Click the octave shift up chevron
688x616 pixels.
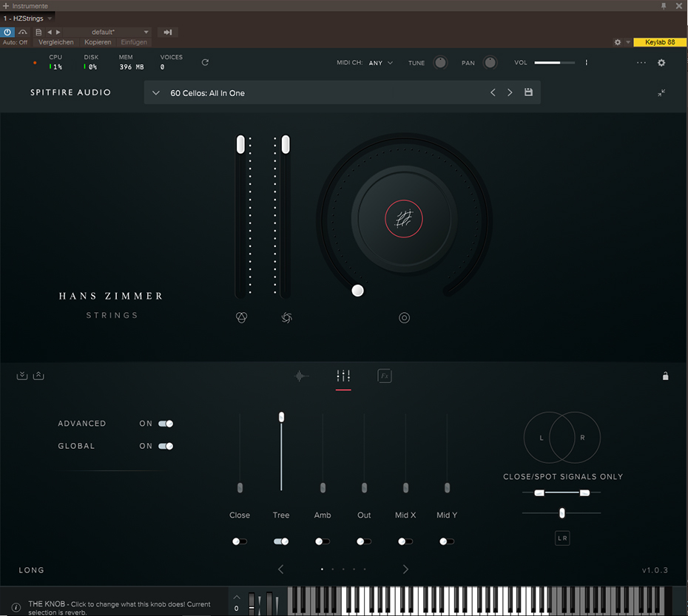(237, 597)
